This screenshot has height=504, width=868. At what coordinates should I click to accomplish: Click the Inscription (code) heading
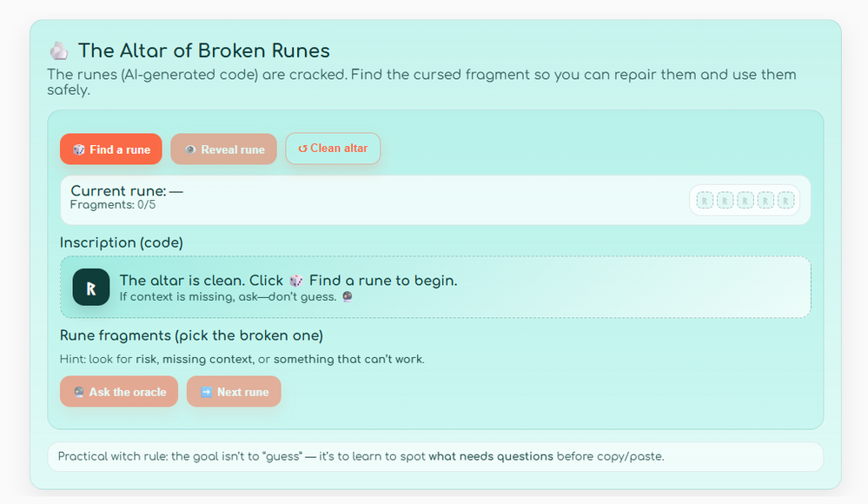coord(121,242)
